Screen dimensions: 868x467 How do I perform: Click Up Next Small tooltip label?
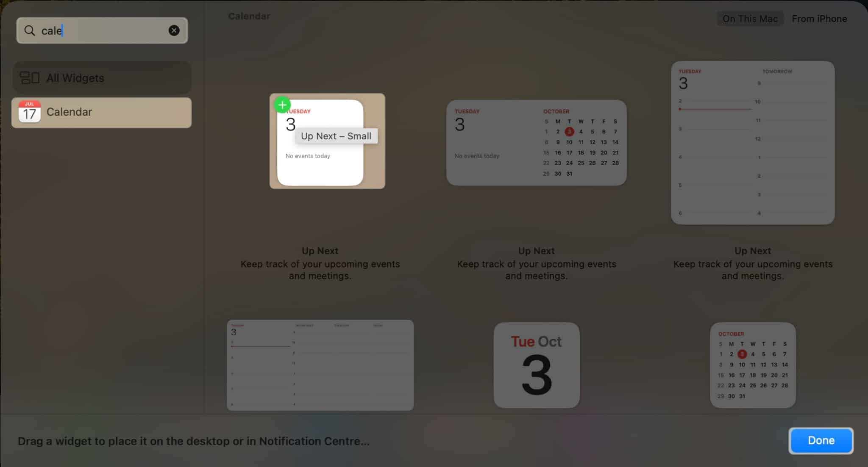[336, 136]
